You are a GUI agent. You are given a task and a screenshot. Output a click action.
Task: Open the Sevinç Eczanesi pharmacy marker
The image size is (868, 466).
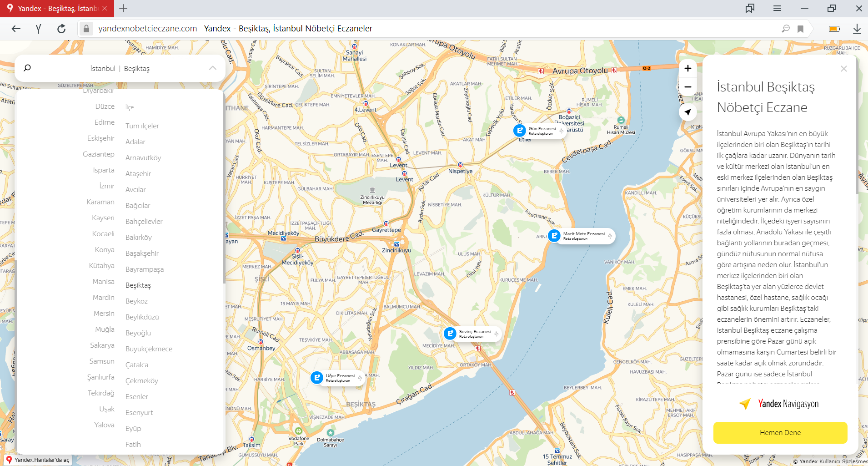point(450,334)
